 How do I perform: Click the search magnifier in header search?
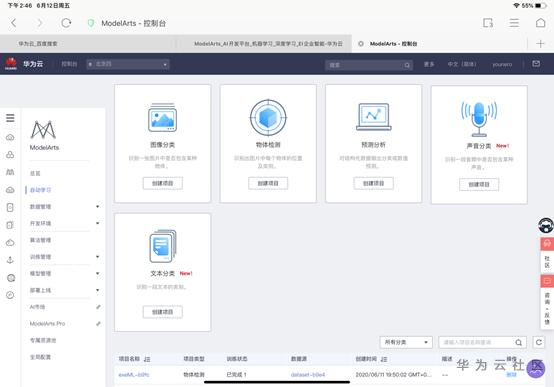point(407,65)
